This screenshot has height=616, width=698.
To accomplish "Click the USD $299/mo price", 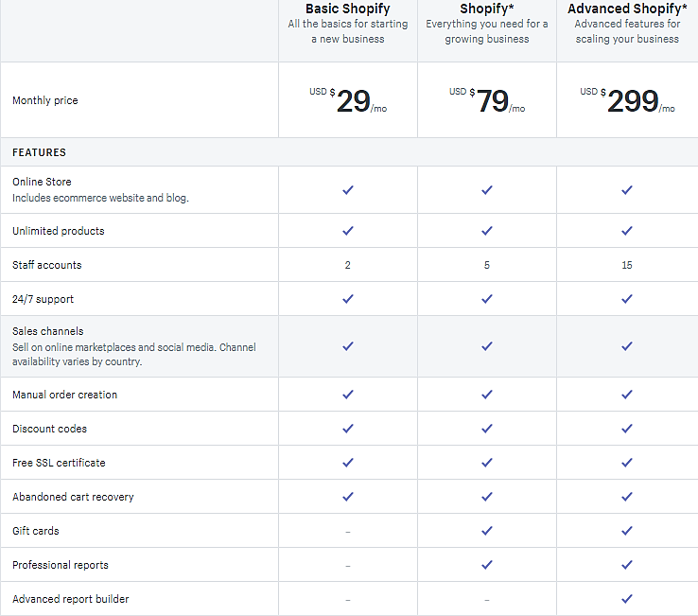I will pos(627,100).
